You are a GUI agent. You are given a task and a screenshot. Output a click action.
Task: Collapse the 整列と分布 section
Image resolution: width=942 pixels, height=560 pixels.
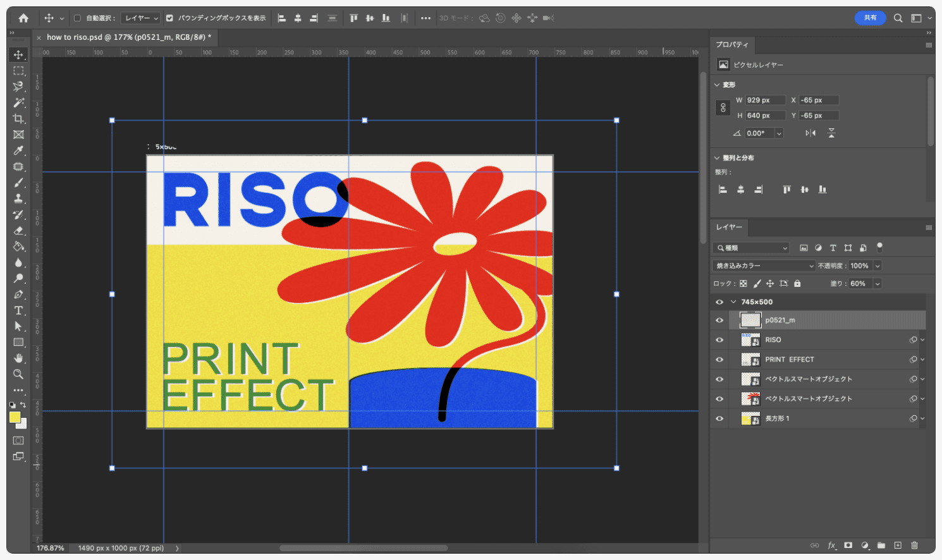717,158
